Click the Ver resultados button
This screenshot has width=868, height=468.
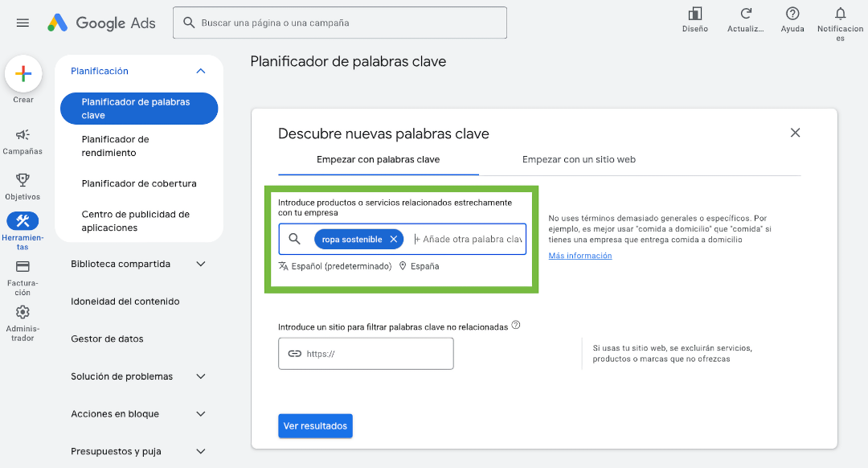tap(315, 426)
